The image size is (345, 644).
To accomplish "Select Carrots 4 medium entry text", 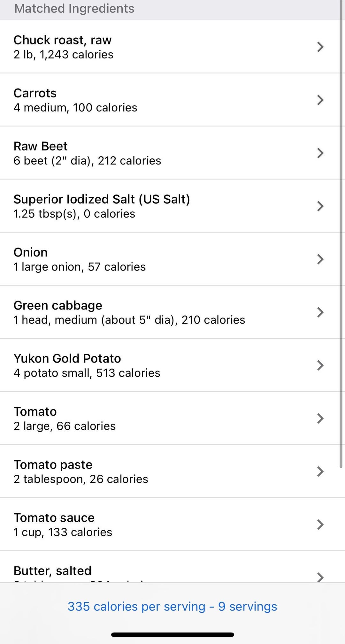I will tap(75, 107).
